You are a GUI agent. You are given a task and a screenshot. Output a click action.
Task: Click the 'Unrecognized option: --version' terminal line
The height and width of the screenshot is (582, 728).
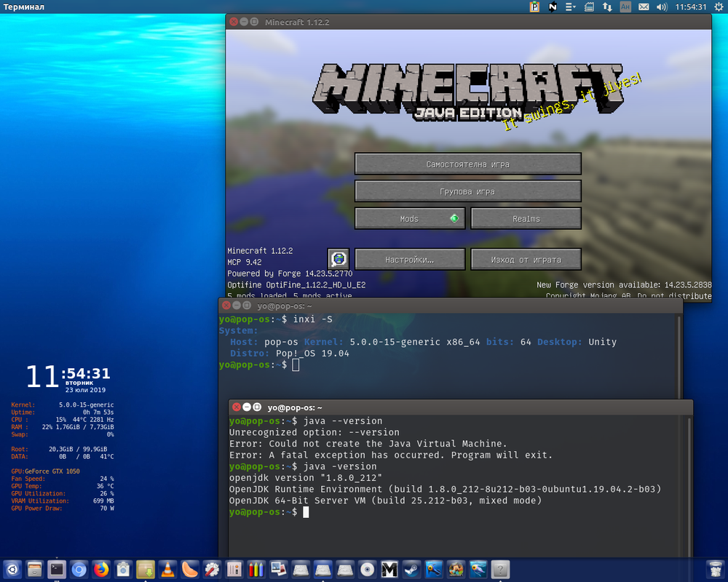pyautogui.click(x=314, y=432)
